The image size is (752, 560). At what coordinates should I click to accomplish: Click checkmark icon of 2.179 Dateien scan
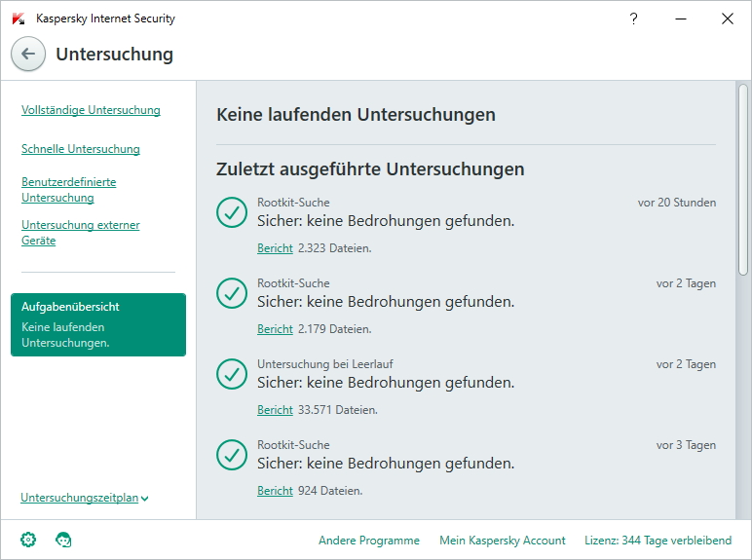coord(232,293)
